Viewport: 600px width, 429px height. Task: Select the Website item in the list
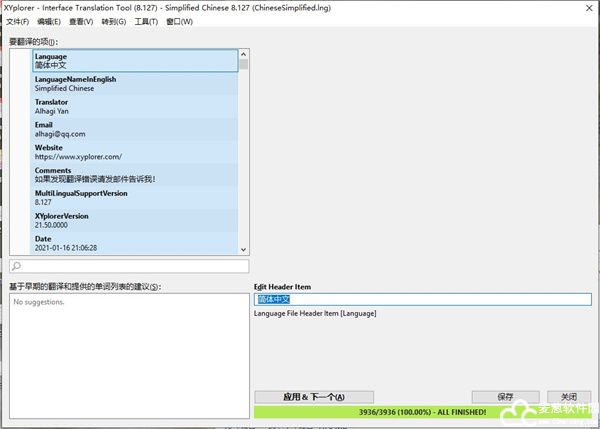[x=135, y=152]
